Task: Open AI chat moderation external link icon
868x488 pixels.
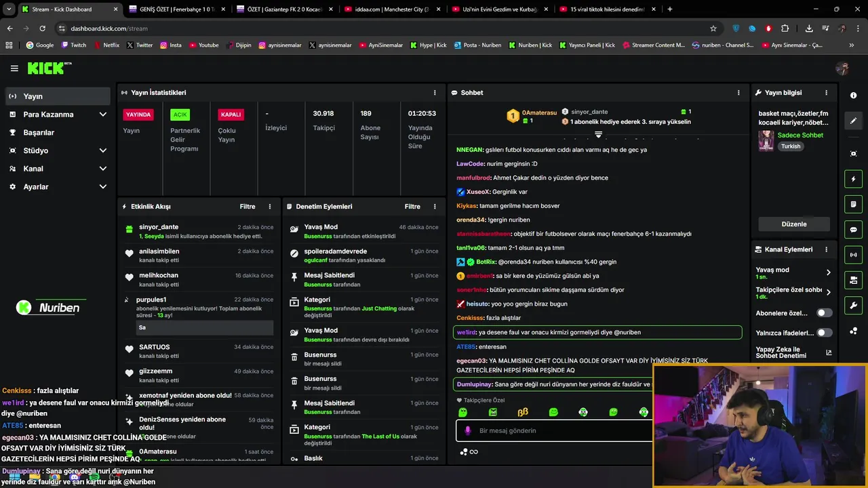Action: pyautogui.click(x=829, y=352)
